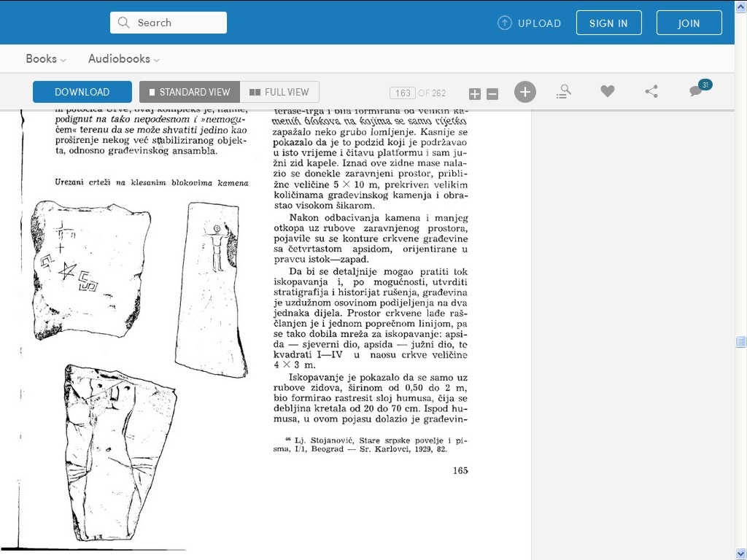Click paragraph starting 'Iskopavanje je pokazalo'
747x560 pixels.
click(x=371, y=398)
